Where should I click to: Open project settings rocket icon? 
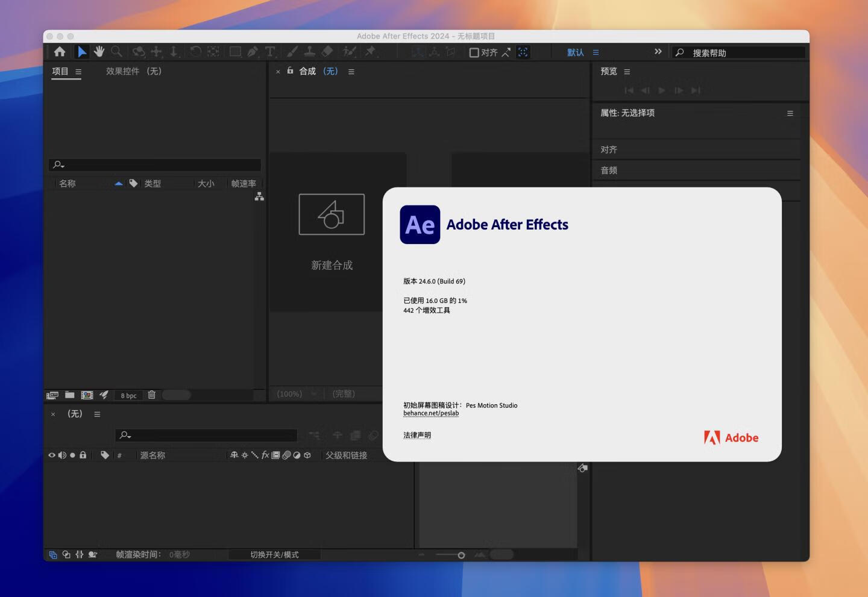pyautogui.click(x=104, y=395)
